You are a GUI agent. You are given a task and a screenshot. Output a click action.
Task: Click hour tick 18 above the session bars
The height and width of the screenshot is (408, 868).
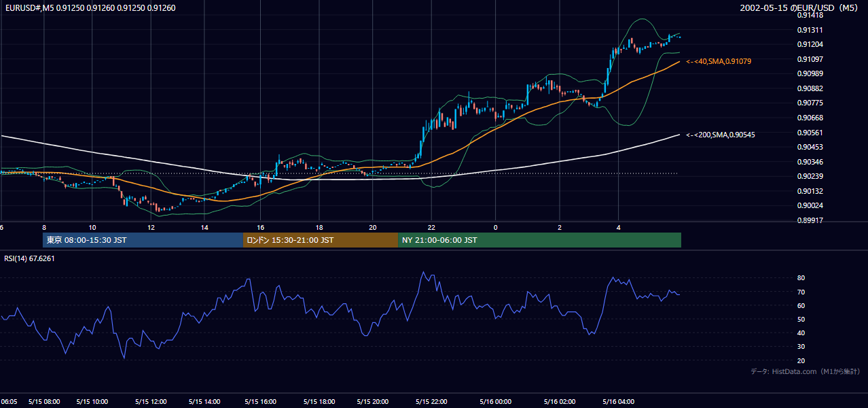[x=319, y=227]
